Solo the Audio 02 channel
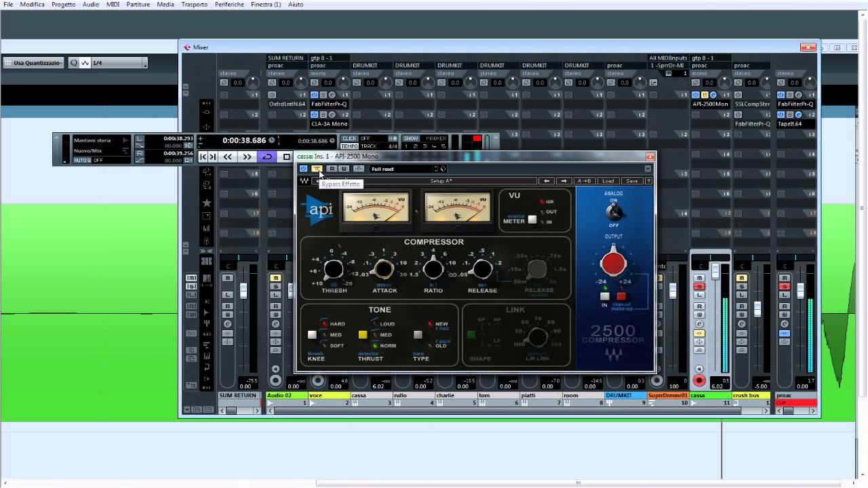This screenshot has height=488, width=868. 275,287
